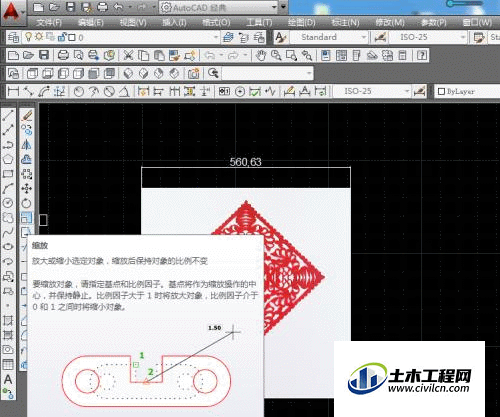Open the 插入(I) menu
500x417 pixels.
click(x=174, y=23)
